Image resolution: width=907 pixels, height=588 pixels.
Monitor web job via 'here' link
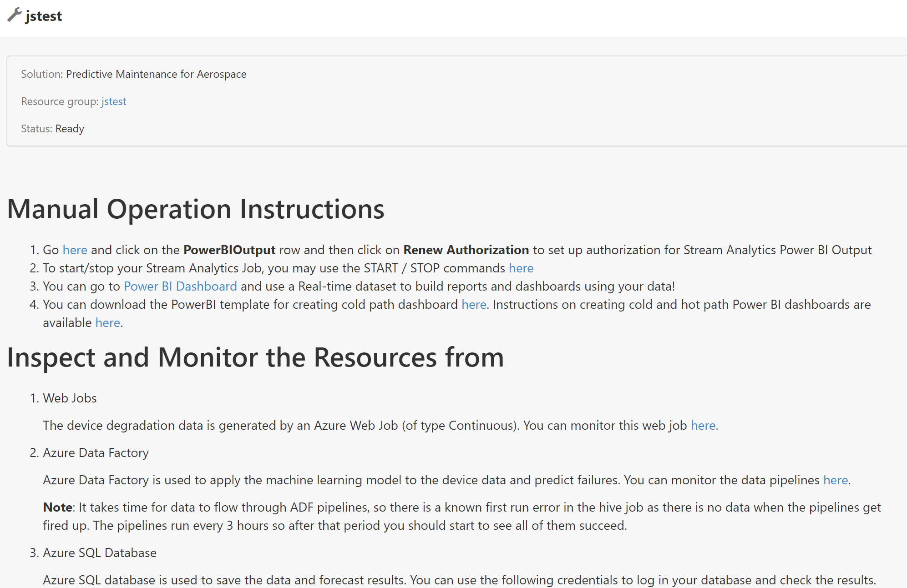coord(703,426)
